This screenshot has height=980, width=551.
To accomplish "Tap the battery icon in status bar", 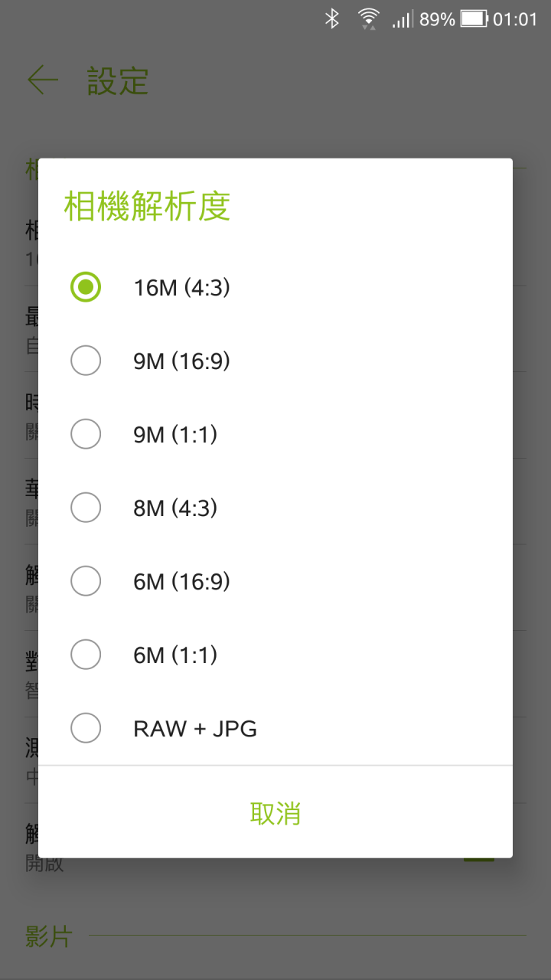I will [x=474, y=19].
